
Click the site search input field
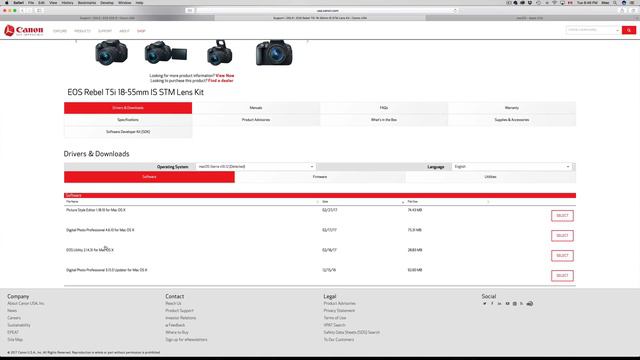click(591, 30)
